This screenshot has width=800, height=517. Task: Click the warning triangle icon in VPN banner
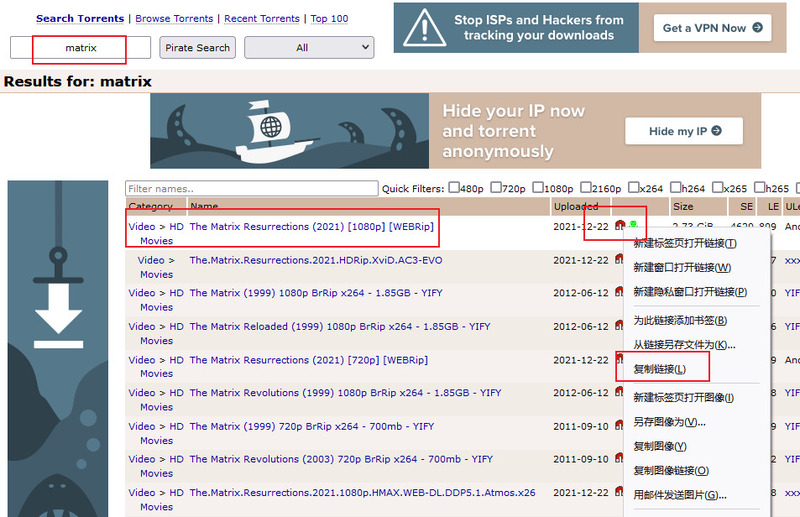(424, 28)
